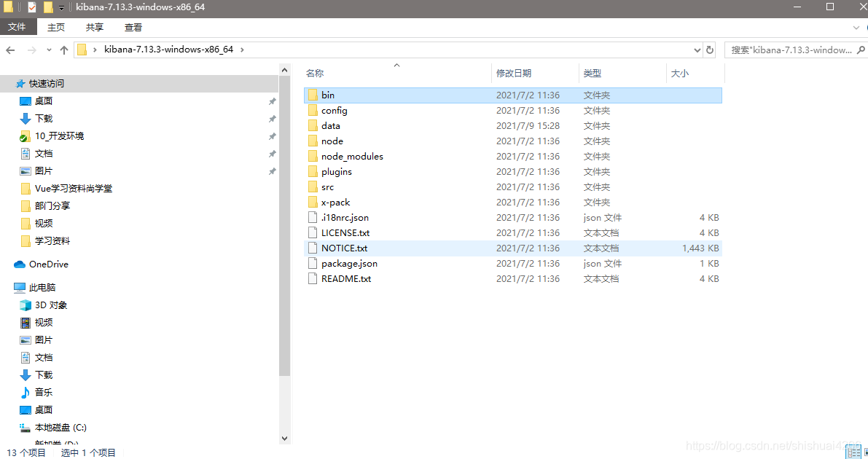This screenshot has height=459, width=868.
Task: Go up one folder level arrow
Action: [x=64, y=50]
